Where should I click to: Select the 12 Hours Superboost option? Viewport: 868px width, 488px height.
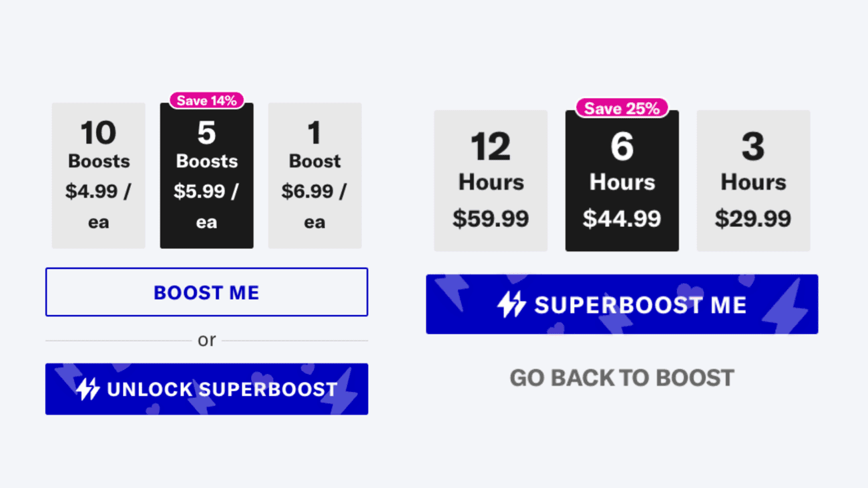coord(491,181)
